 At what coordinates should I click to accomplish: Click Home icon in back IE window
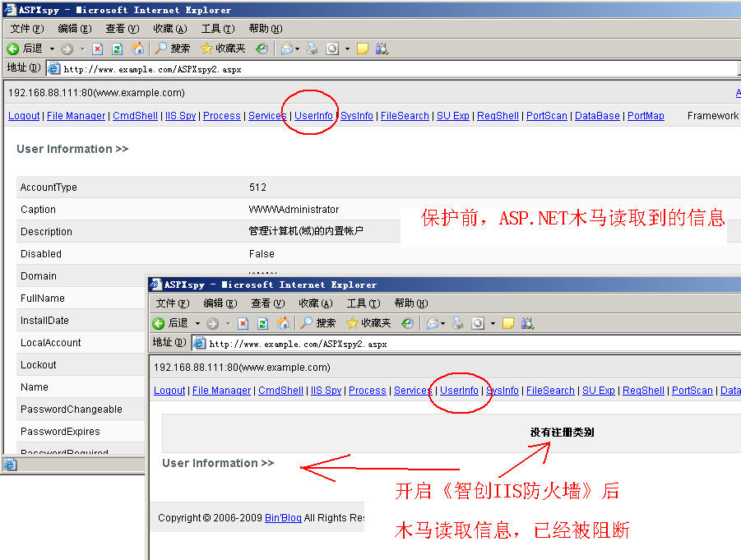coord(137,49)
